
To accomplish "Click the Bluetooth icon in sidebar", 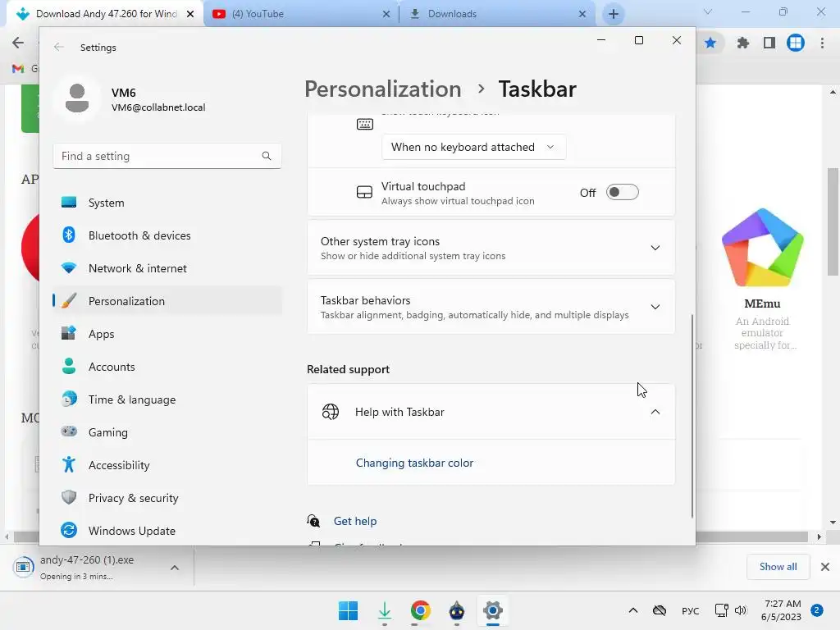I will [69, 235].
